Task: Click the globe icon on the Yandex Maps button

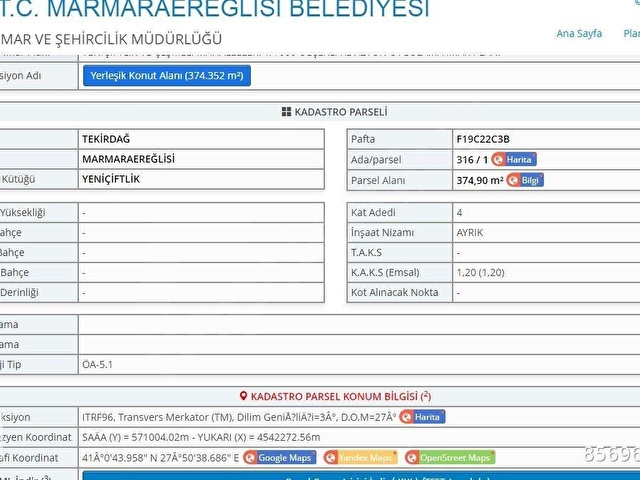Action: (331, 458)
